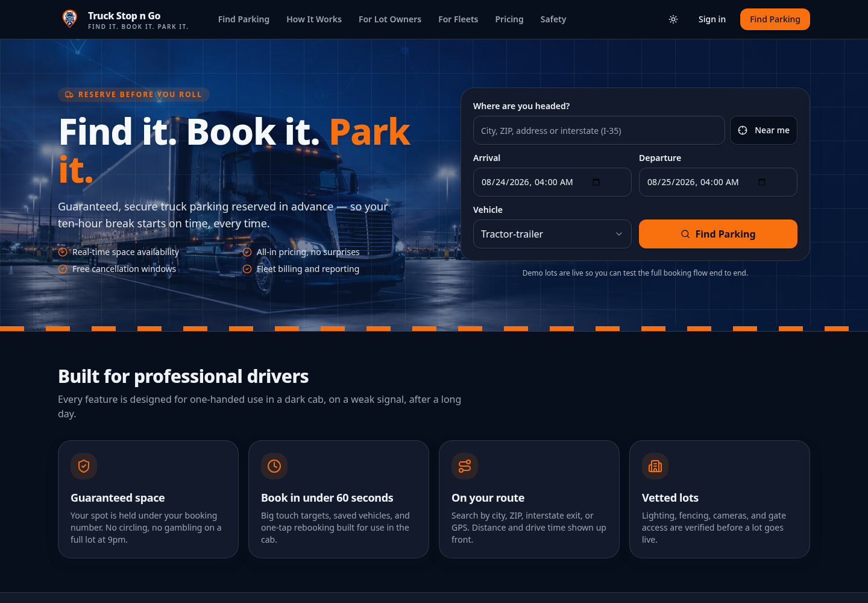Click the Arrival date and time field

552,182
